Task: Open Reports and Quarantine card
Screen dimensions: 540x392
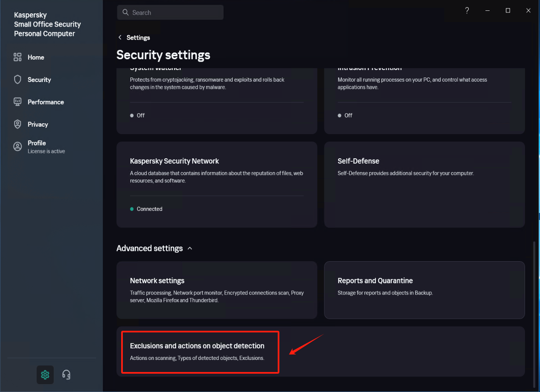Action: click(x=424, y=290)
